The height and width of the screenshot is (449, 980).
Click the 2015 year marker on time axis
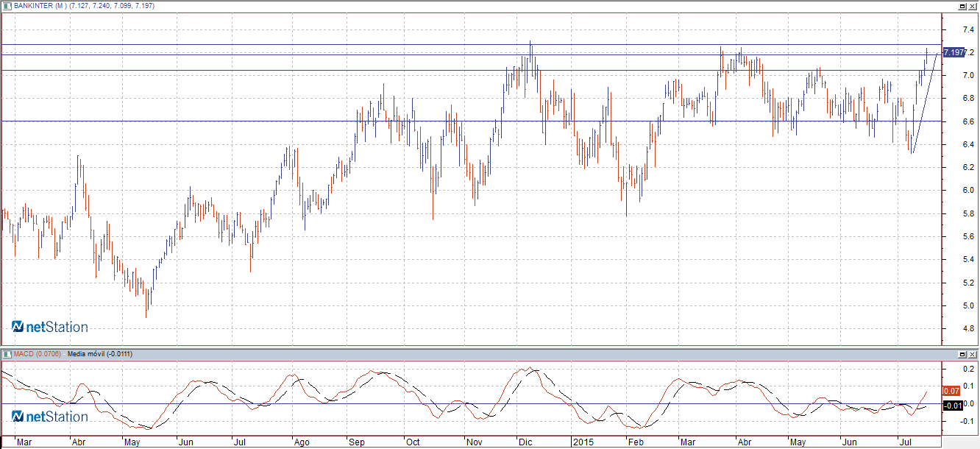click(583, 443)
